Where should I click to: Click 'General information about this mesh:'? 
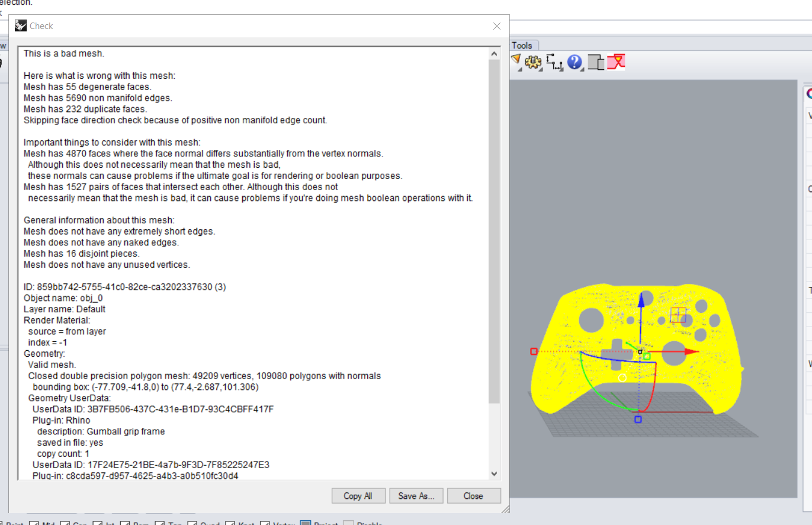pyautogui.click(x=99, y=220)
